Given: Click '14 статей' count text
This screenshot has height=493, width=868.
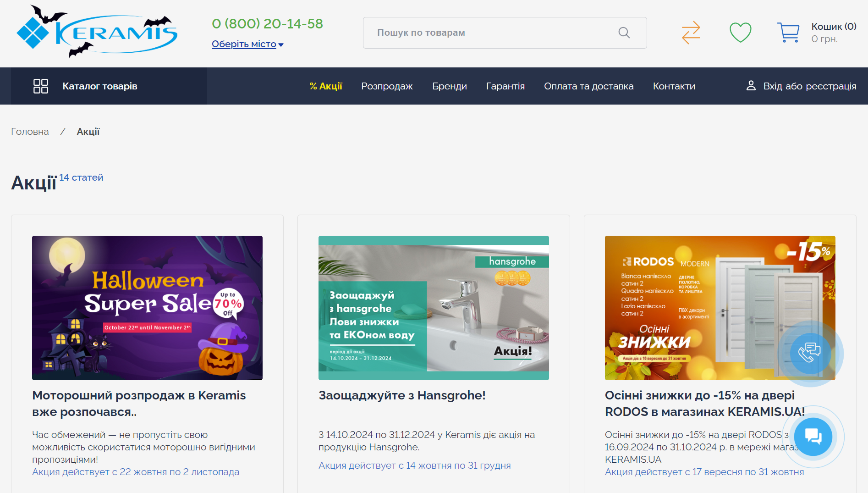Looking at the screenshot, I should [x=81, y=177].
